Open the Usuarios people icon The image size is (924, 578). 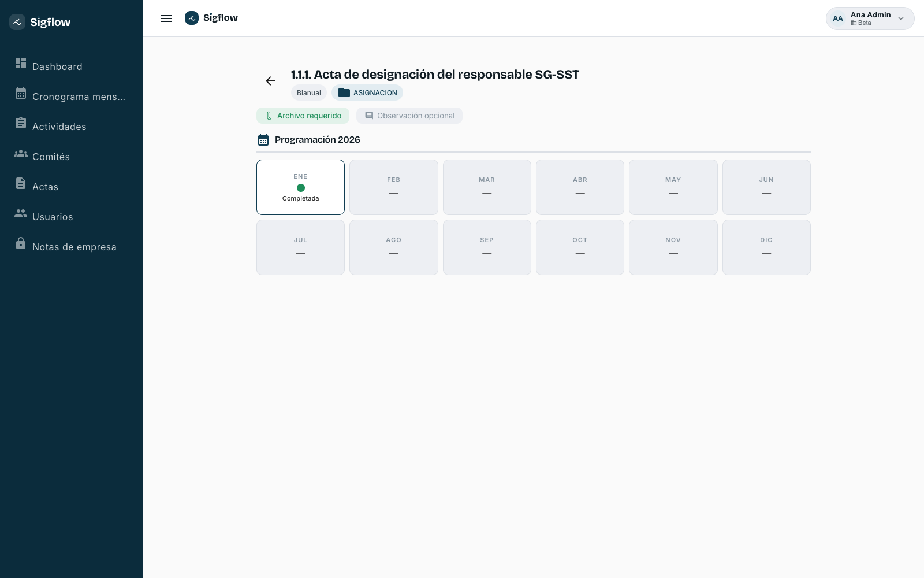(21, 213)
